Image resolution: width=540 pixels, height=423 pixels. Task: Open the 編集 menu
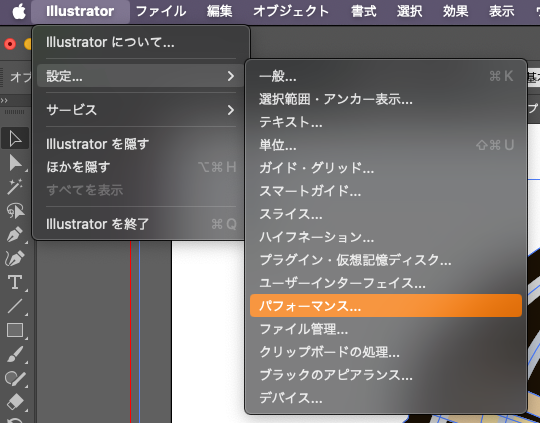coord(219,11)
